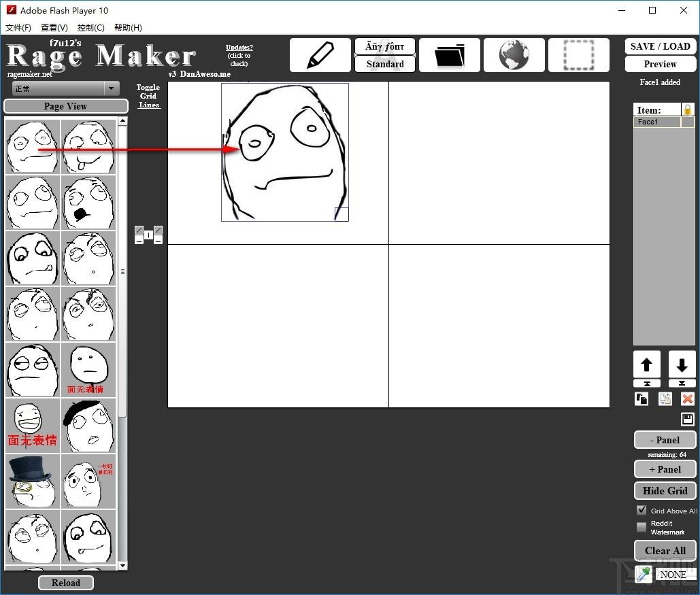The image size is (700, 595).
Task: Select the face image on the canvas
Action: (x=285, y=152)
